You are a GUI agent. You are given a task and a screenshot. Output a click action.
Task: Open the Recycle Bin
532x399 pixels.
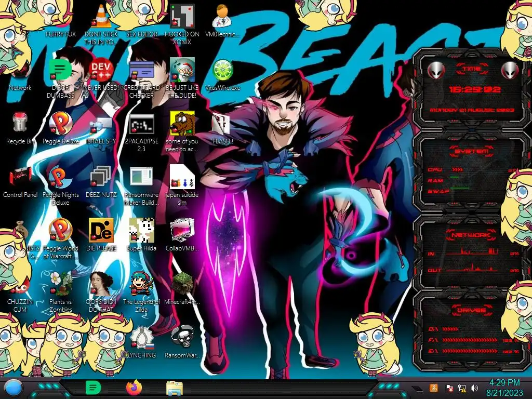coord(20,123)
